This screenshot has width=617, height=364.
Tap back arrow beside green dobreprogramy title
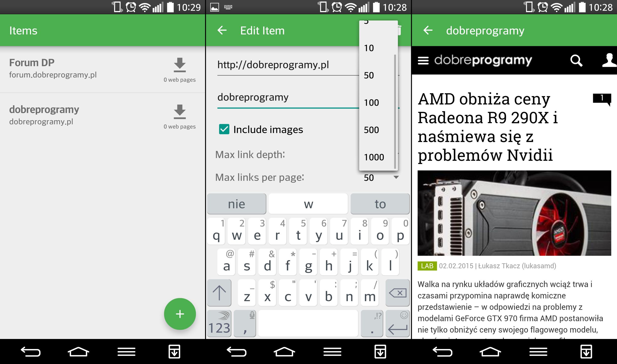[428, 30]
